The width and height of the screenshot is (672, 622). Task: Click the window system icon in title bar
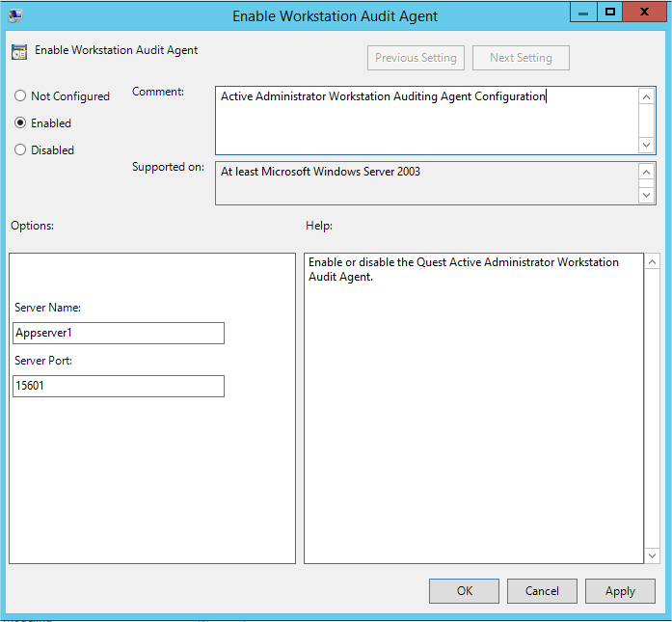click(15, 15)
